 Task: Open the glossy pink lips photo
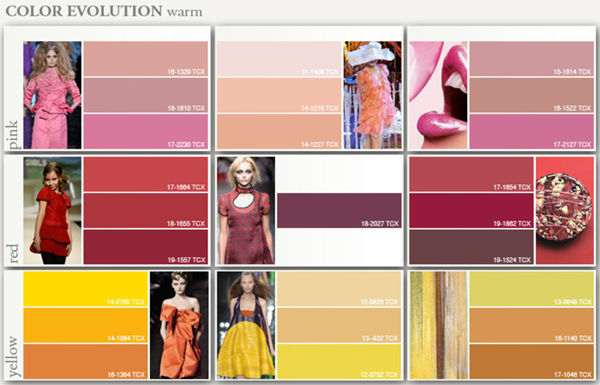pos(439,95)
